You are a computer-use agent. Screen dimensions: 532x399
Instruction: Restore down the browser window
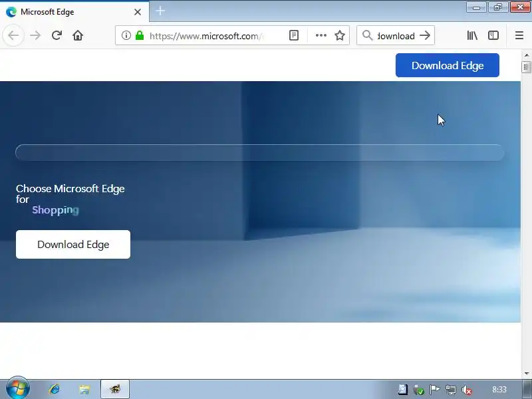(x=497, y=7)
